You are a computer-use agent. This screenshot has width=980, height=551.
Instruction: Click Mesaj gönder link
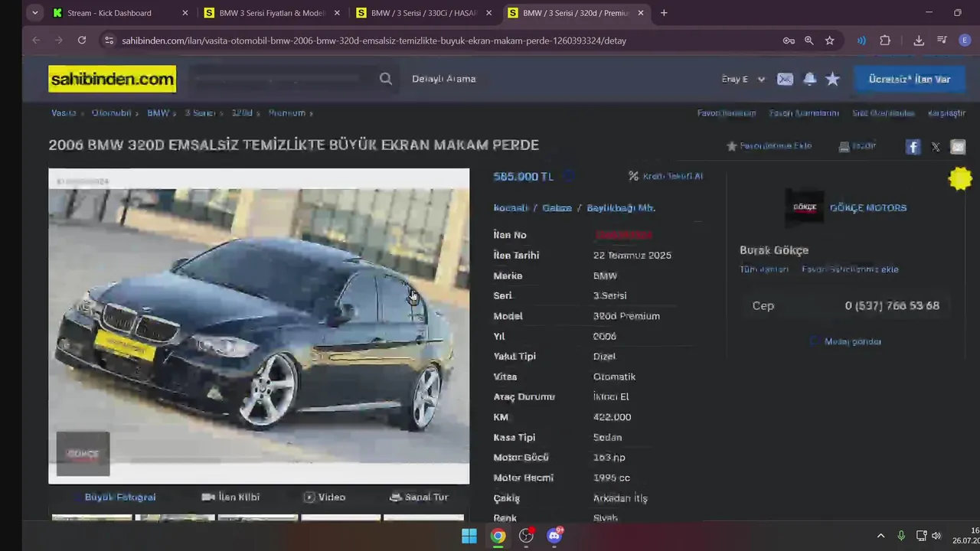coord(846,341)
